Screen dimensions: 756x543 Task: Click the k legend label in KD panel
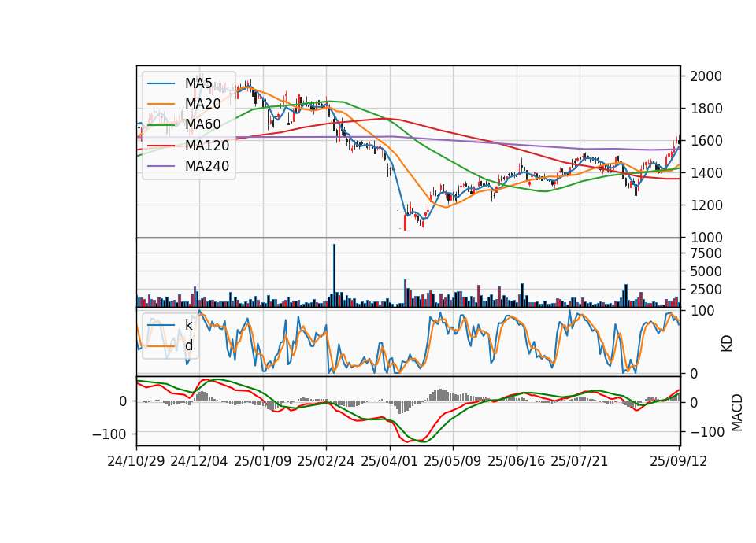[189, 325]
